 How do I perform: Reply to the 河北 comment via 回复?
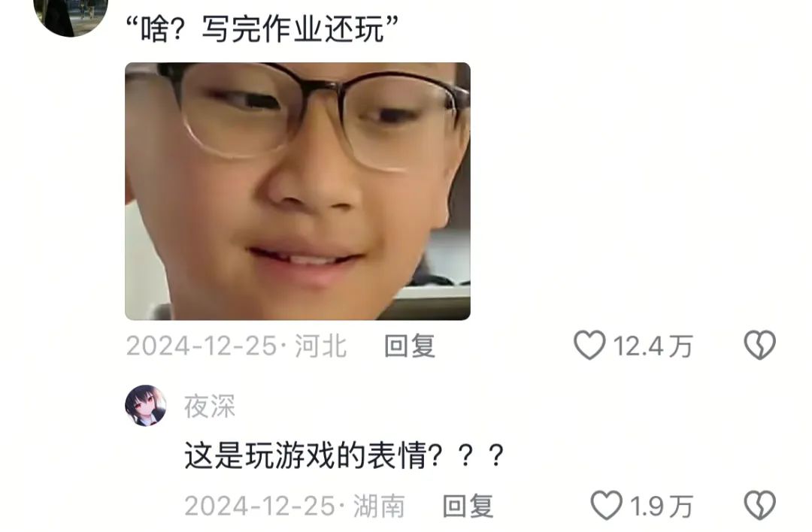tap(409, 346)
